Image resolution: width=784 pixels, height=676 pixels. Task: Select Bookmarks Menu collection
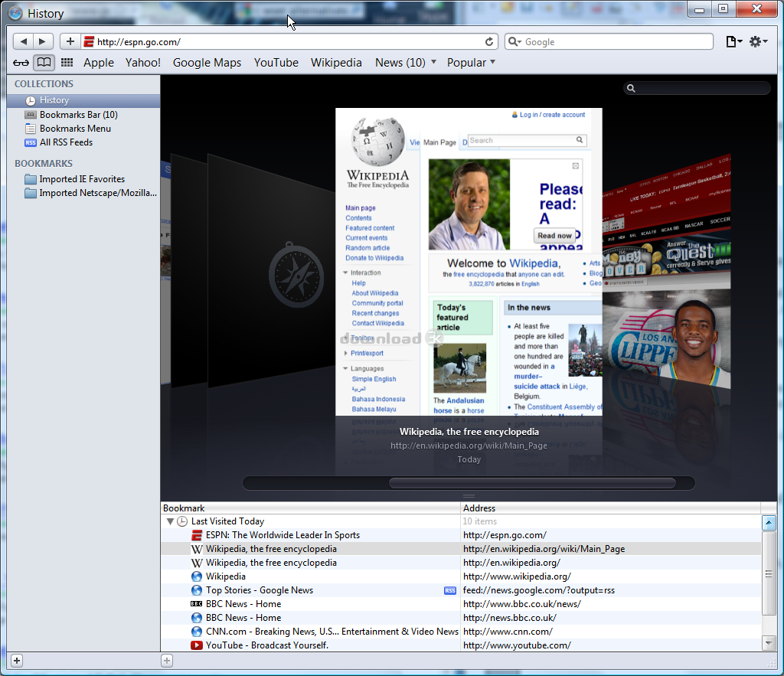pos(83,129)
